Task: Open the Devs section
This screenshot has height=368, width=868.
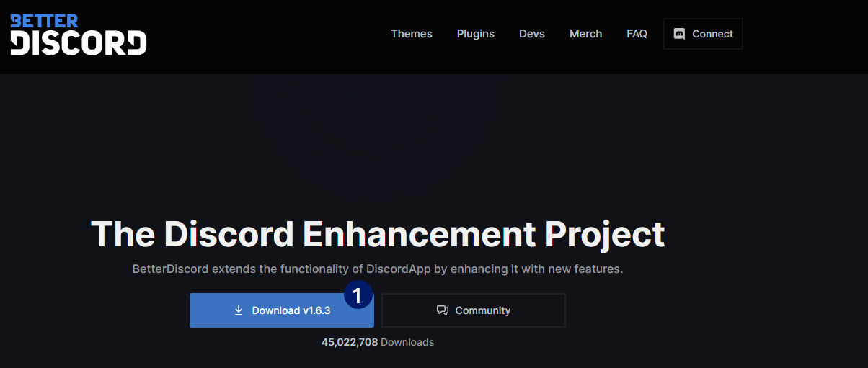Action: click(x=532, y=34)
